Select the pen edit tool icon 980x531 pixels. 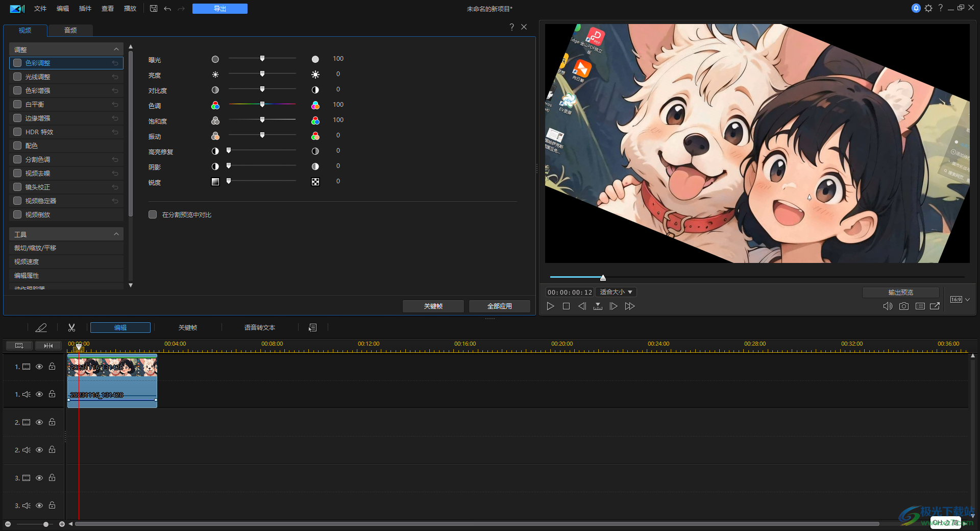pos(41,328)
